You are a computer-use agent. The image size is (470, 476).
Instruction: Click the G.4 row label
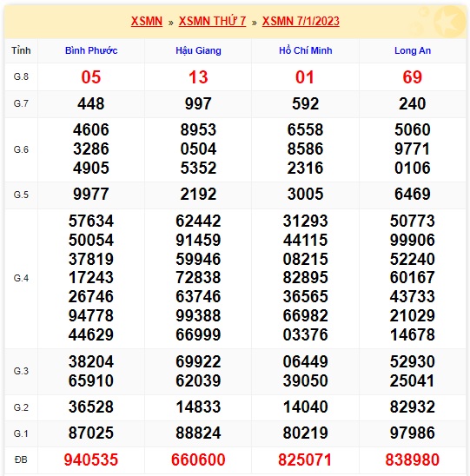coord(21,278)
